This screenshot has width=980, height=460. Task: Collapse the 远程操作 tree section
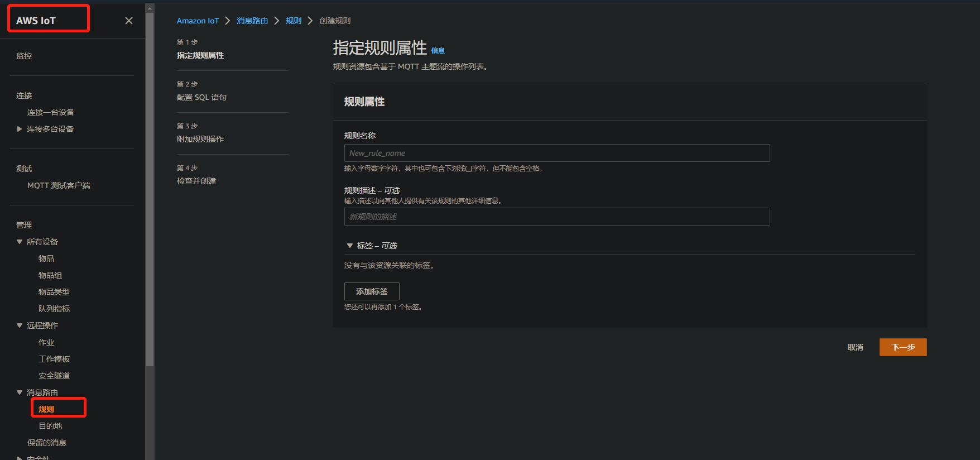[x=20, y=325]
